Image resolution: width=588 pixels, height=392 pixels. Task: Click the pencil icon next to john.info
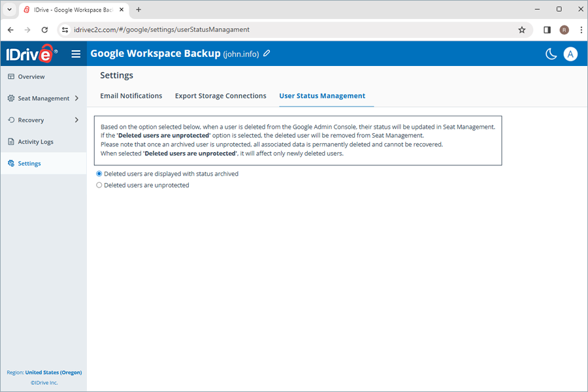[266, 54]
